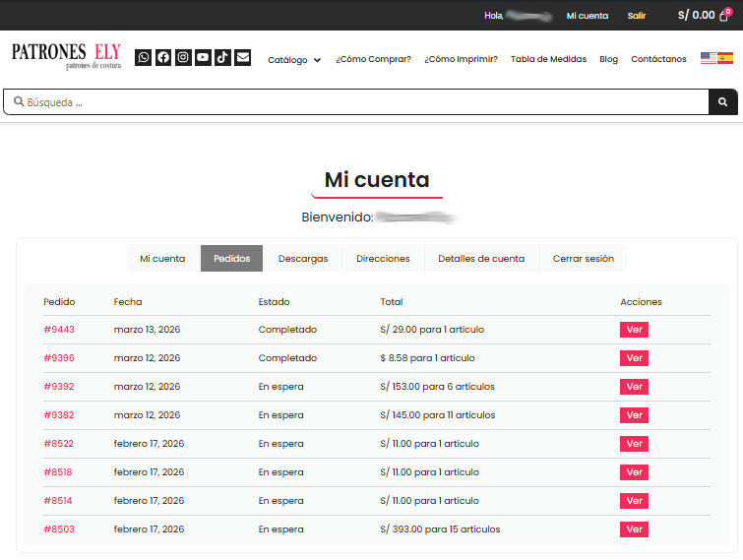Visit the YouTube channel icon
Screen dimensions: 743x560
203,57
